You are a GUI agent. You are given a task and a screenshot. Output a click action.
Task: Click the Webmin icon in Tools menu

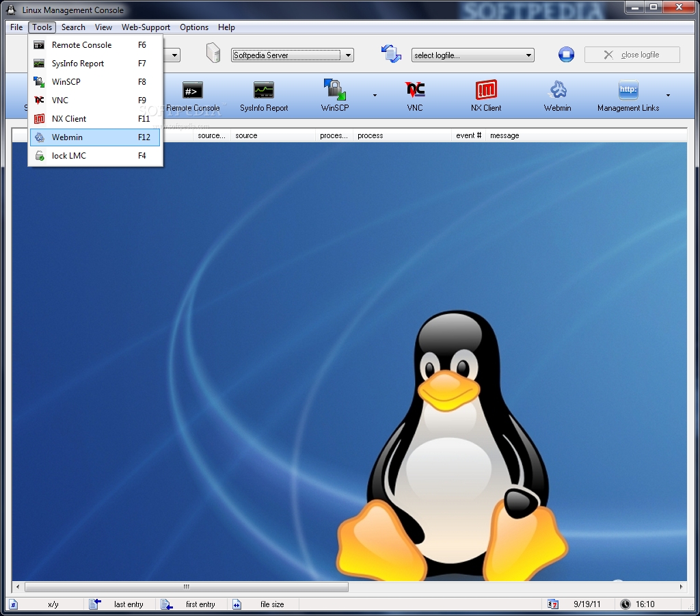point(39,137)
